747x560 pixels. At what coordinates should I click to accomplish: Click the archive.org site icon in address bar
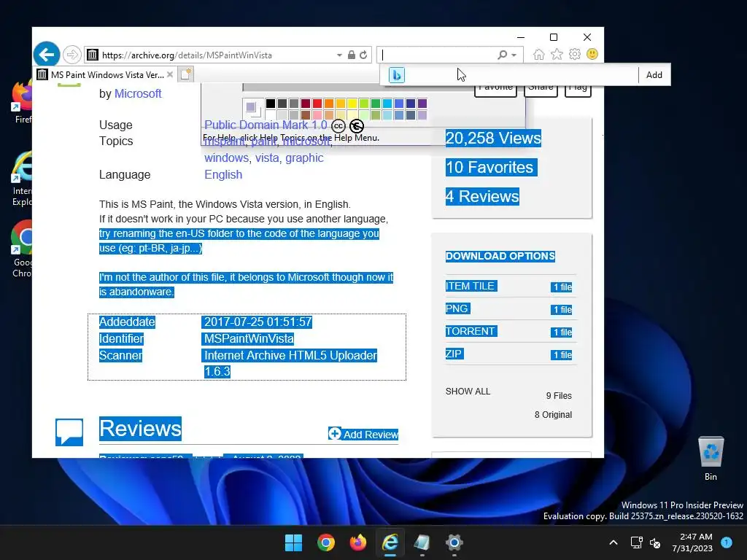pos(93,55)
